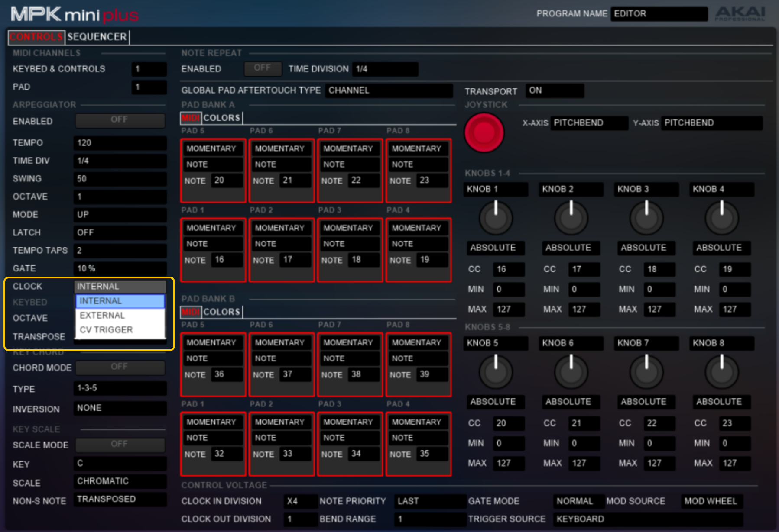Open the PAD MIDI channel dropdown
The image size is (779, 532).
point(149,87)
